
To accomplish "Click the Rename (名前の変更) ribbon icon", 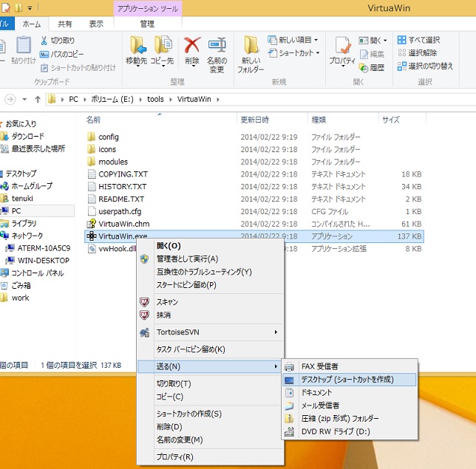I will pyautogui.click(x=217, y=52).
